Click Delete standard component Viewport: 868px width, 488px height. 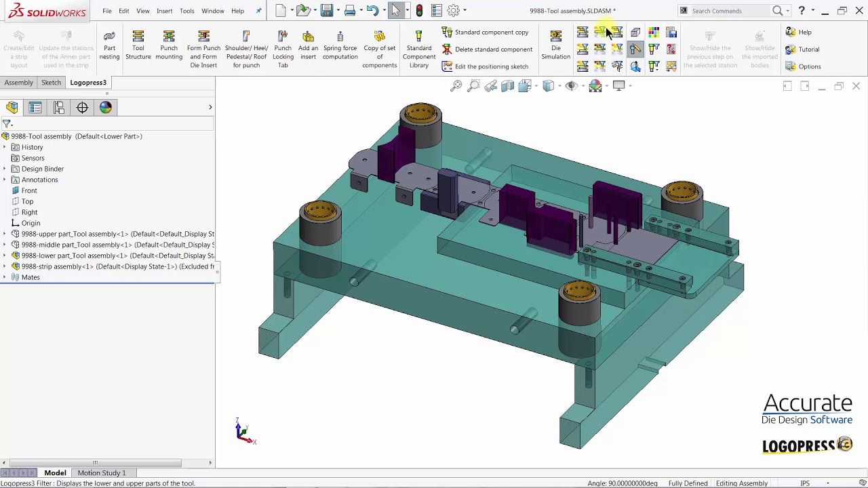(x=487, y=49)
